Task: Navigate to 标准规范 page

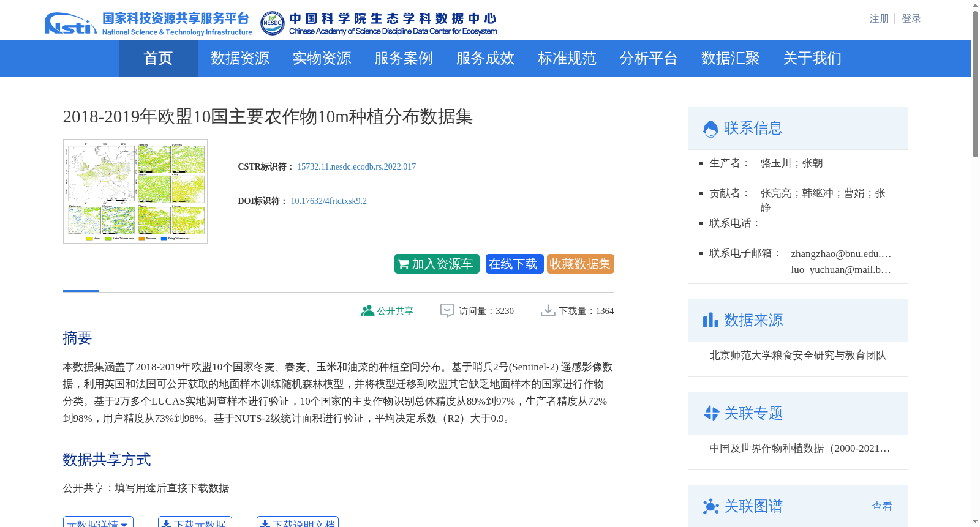Action: click(567, 58)
